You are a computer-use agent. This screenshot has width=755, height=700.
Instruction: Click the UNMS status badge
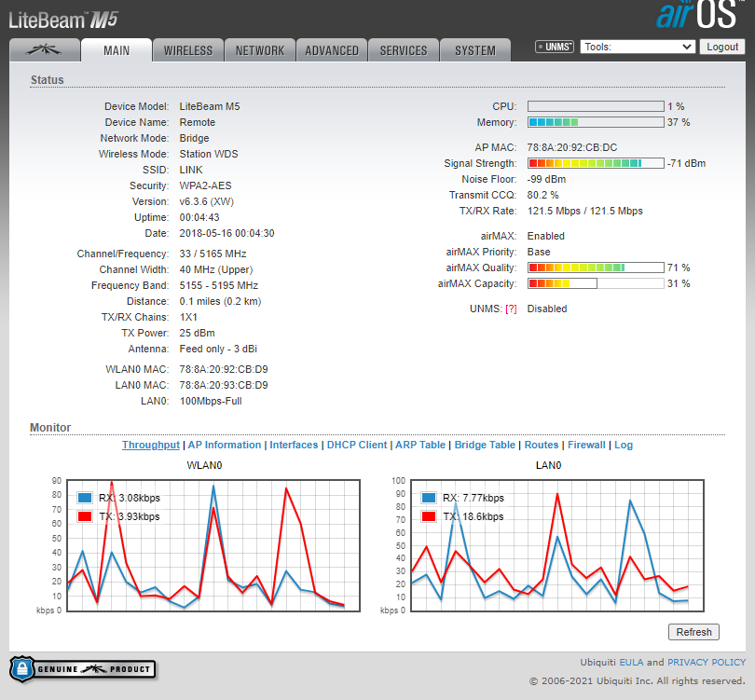point(555,47)
